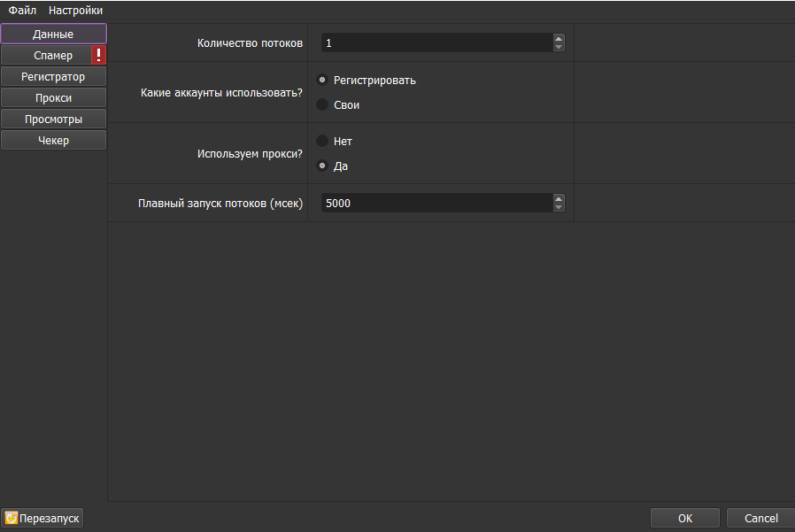This screenshot has width=795, height=532.
Task: Select the Регистрировать radio option
Action: tap(323, 80)
